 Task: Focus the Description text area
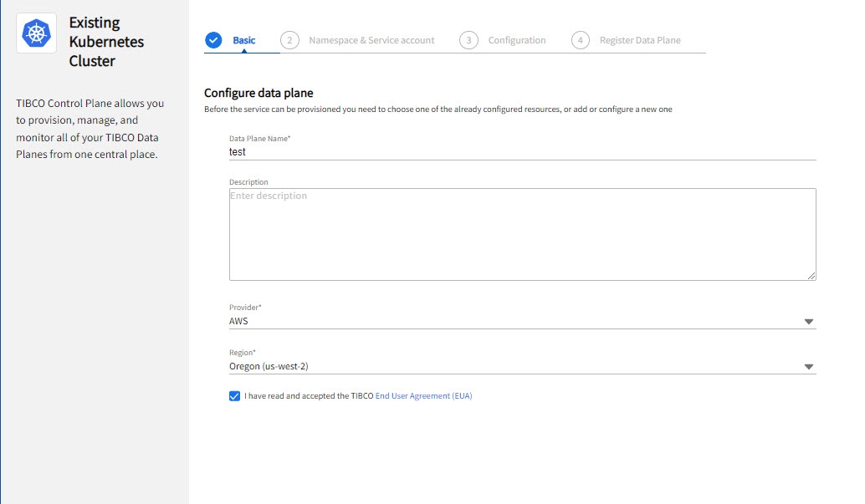coord(522,234)
